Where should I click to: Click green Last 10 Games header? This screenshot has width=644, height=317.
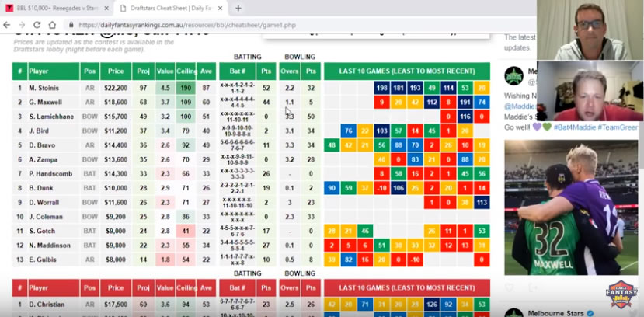point(407,71)
